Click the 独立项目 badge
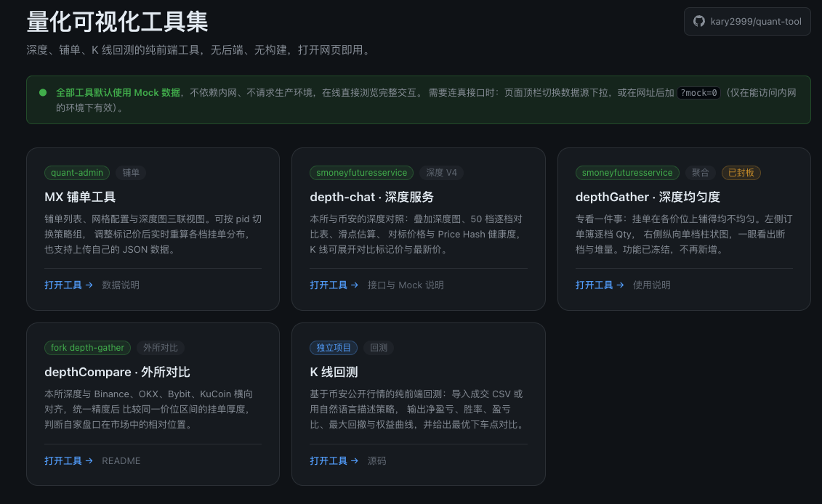 click(334, 347)
